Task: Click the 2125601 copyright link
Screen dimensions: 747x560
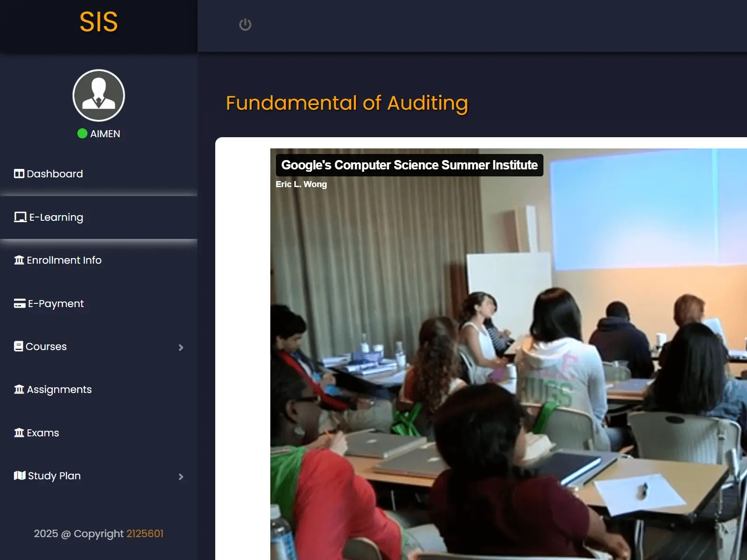Action: [145, 533]
